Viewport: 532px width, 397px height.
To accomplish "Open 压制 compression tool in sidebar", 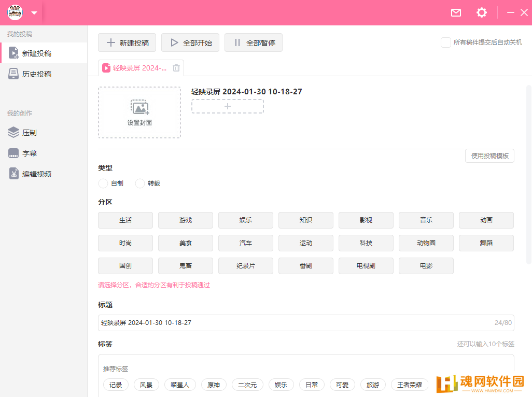I will pyautogui.click(x=29, y=133).
